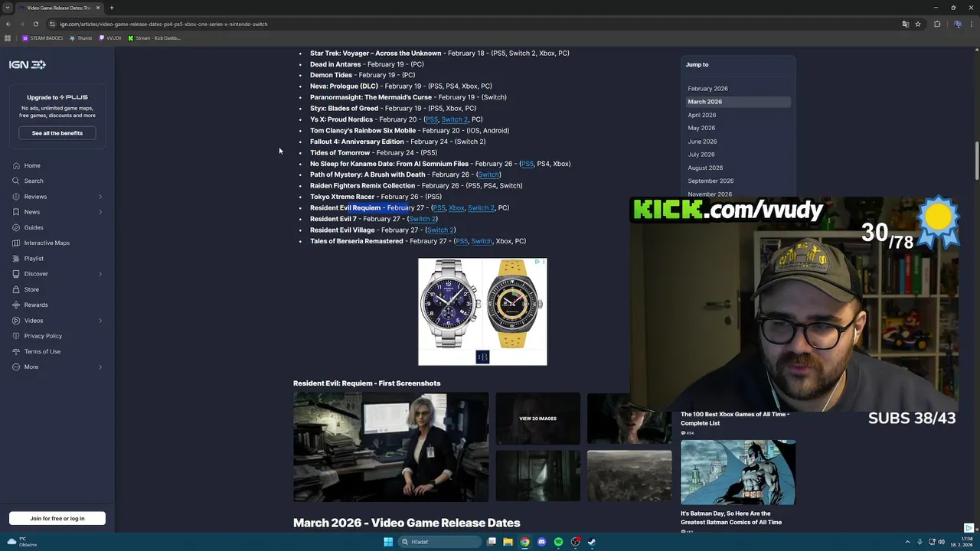Viewport: 980px width, 551px height.
Task: Click the taskbar Hľadať search box
Action: tap(440, 542)
